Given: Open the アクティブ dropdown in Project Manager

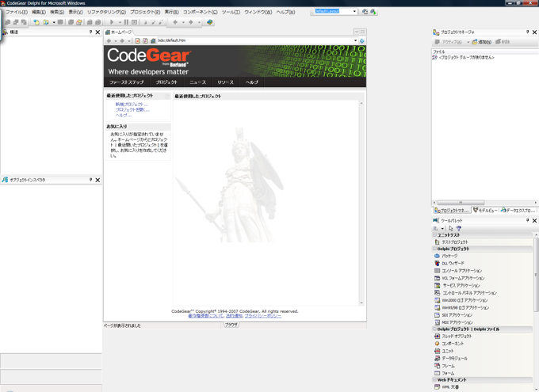Looking at the screenshot, I should pyautogui.click(x=468, y=42).
